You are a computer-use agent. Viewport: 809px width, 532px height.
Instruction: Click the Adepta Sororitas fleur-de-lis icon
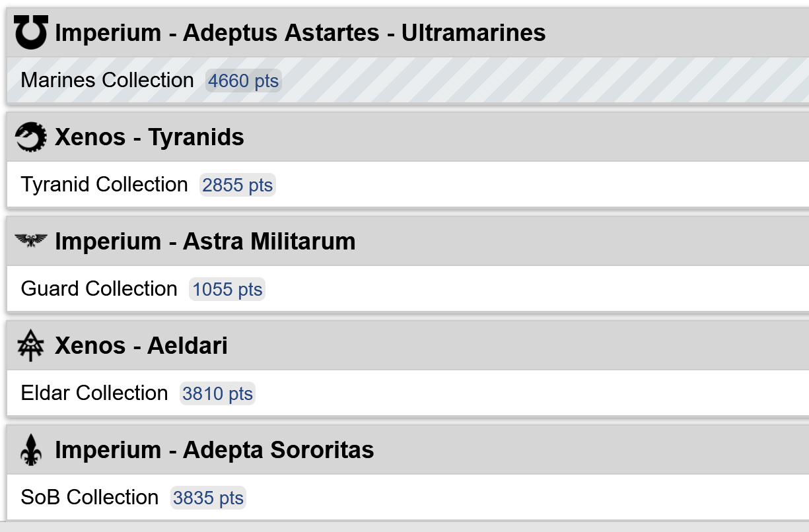[x=30, y=450]
